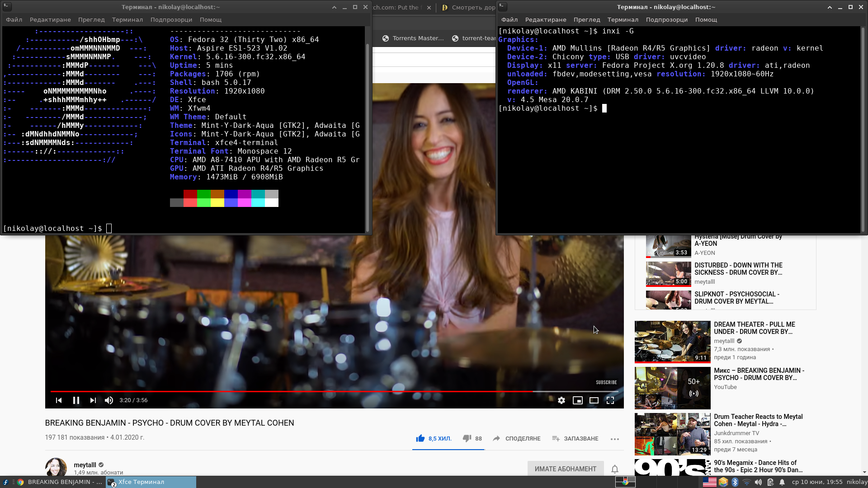This screenshot has height=488, width=868.
Task: Skip to next video in player
Action: click(93, 400)
